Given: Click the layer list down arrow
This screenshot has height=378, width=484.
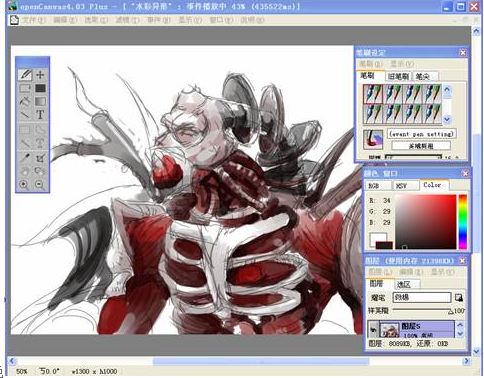Looking at the screenshot, I should tap(460, 333).
